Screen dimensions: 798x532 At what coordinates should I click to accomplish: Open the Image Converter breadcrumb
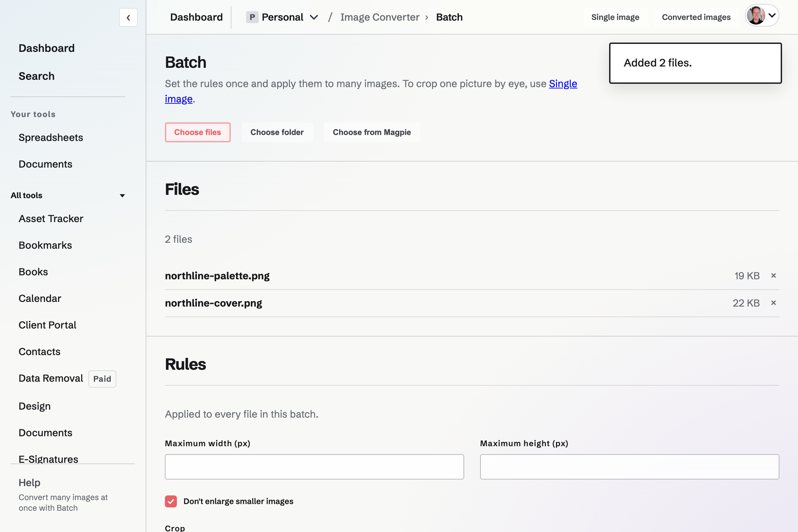click(x=380, y=17)
